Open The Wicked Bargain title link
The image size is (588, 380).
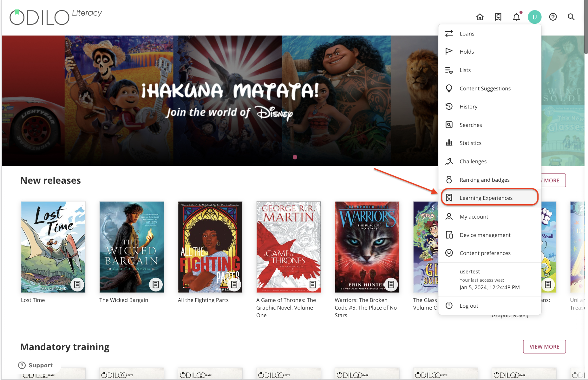(x=124, y=300)
